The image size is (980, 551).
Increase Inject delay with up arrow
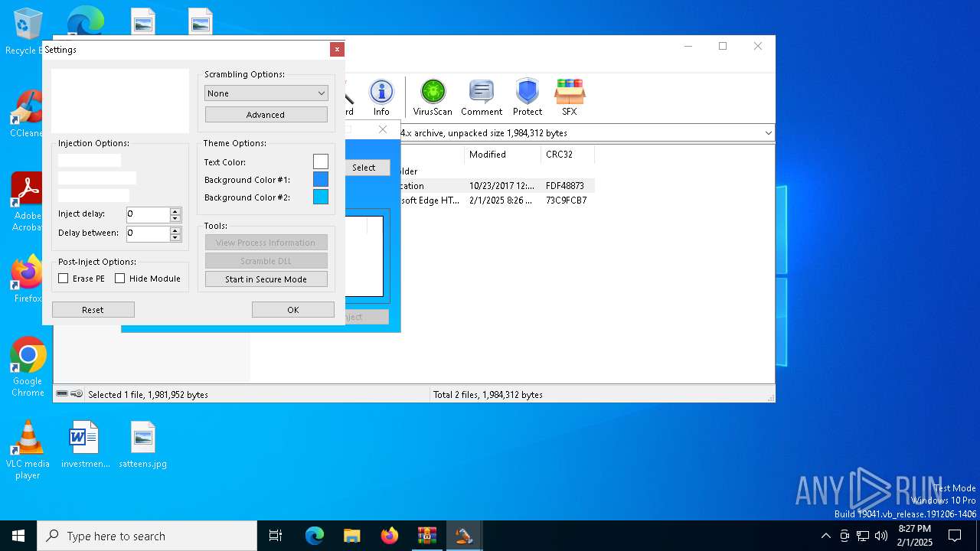175,211
